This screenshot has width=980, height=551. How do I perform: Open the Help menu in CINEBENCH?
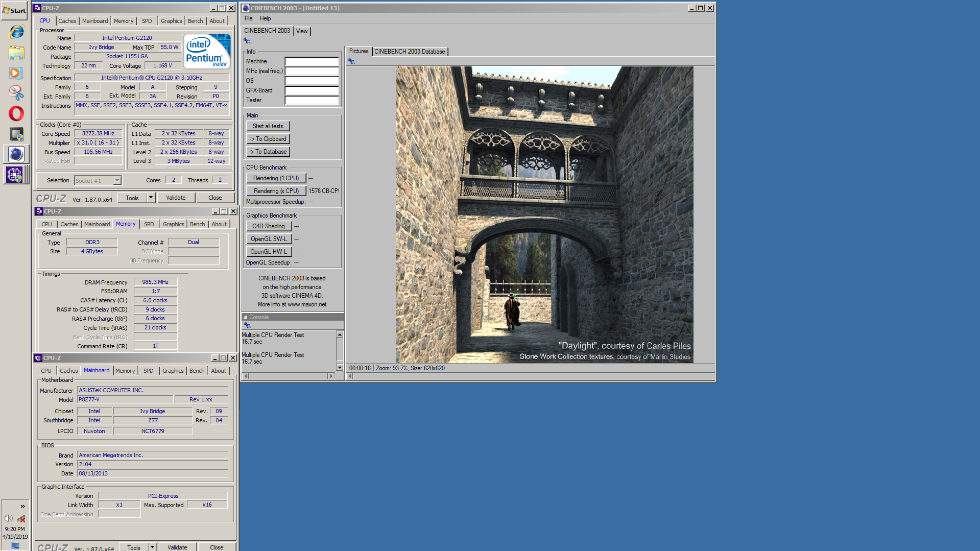tap(266, 18)
